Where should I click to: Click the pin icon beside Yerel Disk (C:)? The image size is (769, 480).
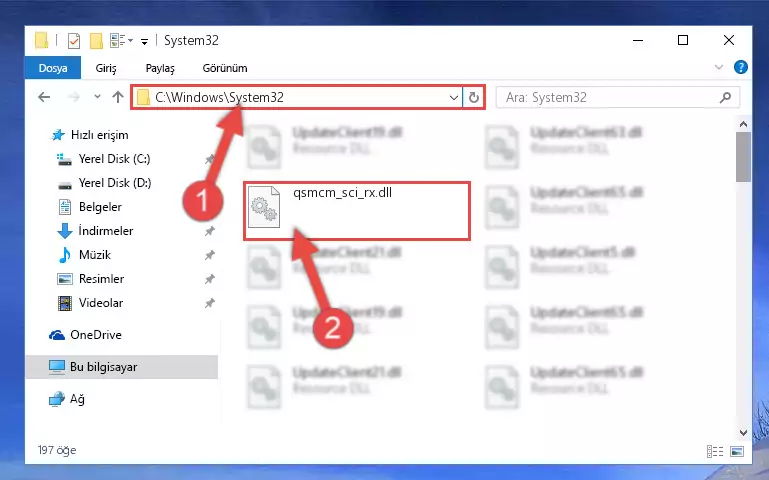[x=209, y=159]
